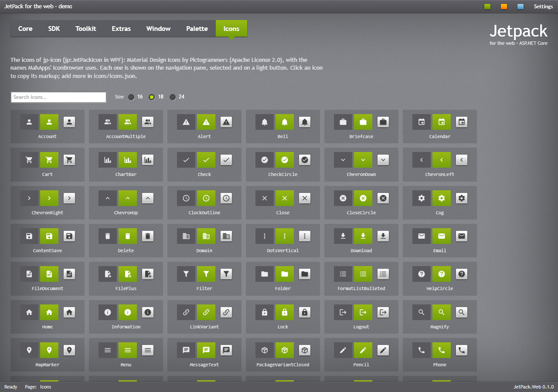Click the green Home icon
This screenshot has height=392, width=558.
[49, 312]
